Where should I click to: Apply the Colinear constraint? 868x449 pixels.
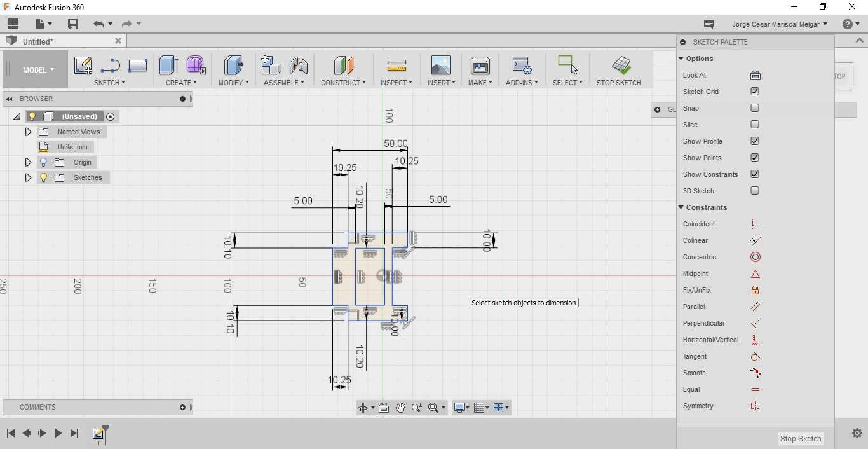(x=755, y=240)
